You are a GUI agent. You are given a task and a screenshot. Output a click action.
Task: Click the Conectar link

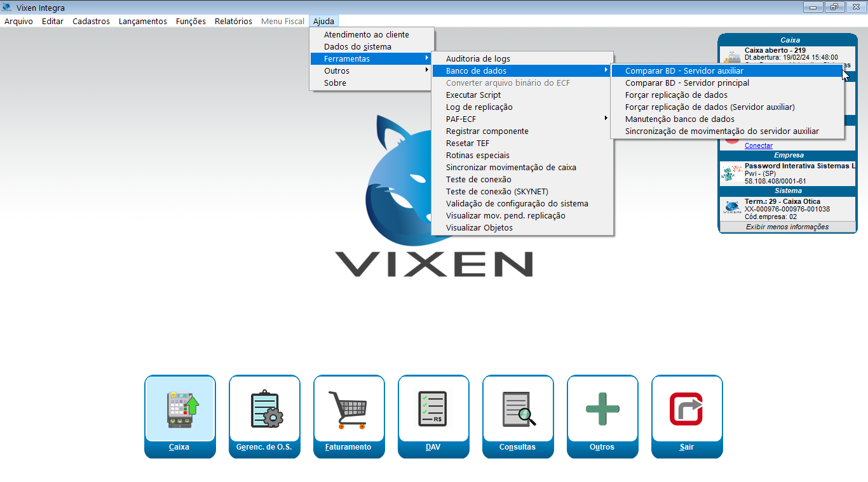(x=758, y=145)
